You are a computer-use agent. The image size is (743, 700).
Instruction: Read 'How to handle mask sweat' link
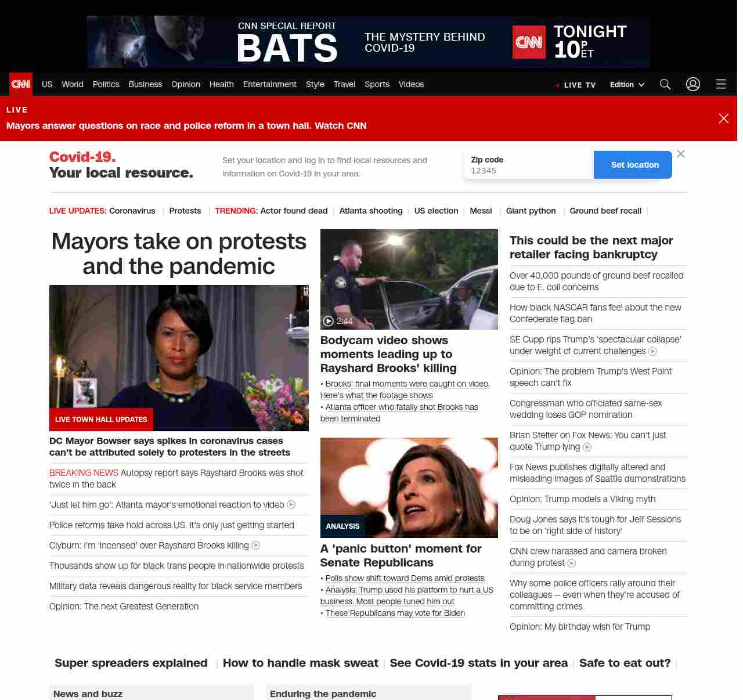click(x=300, y=663)
